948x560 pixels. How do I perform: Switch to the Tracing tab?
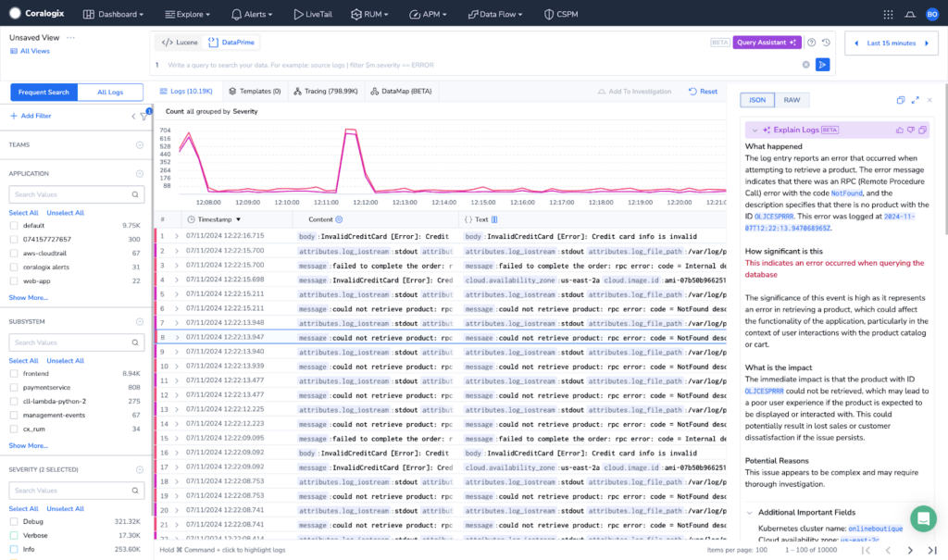point(326,92)
